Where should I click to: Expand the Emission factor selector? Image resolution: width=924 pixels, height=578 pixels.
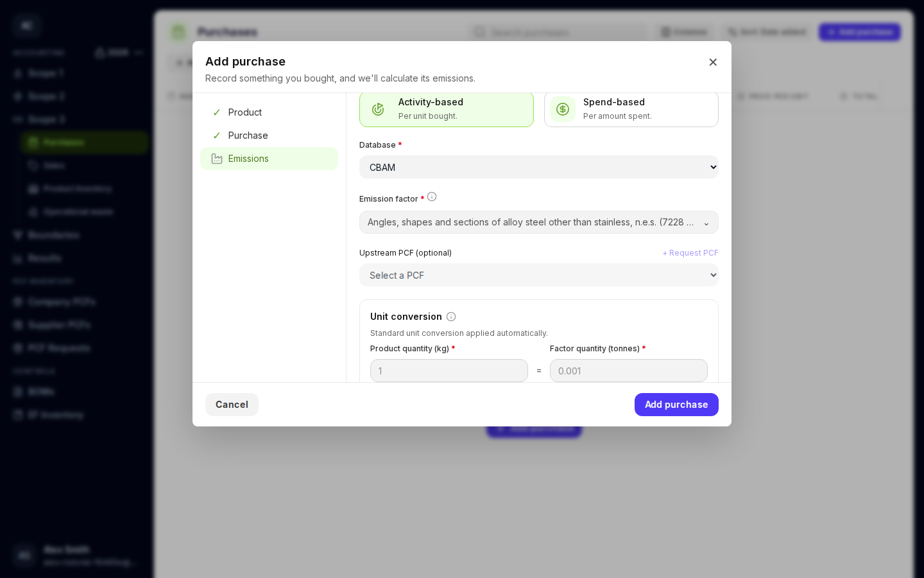[539, 222]
